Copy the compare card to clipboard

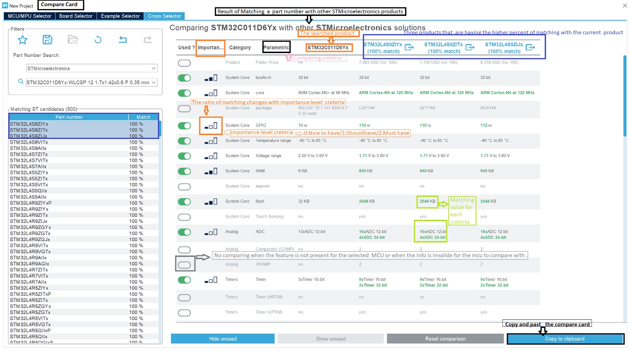click(x=565, y=339)
